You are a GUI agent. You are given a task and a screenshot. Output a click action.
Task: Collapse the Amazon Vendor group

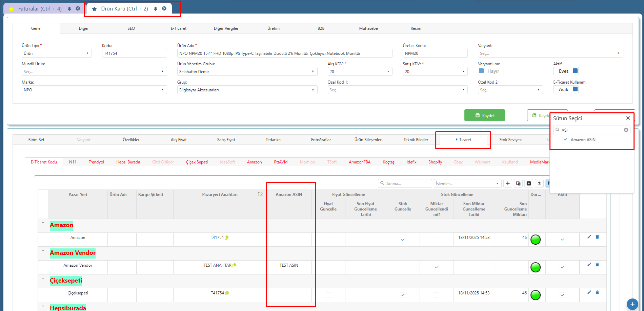(x=43, y=251)
